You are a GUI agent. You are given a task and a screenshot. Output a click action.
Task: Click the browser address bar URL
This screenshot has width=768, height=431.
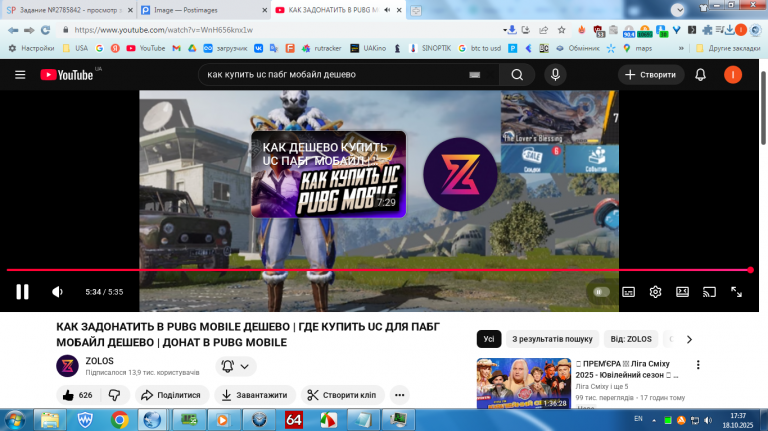pyautogui.click(x=164, y=30)
